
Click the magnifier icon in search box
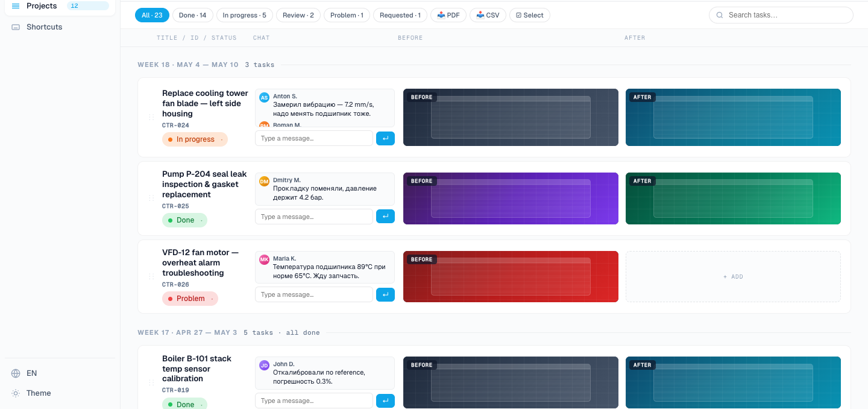coord(720,15)
